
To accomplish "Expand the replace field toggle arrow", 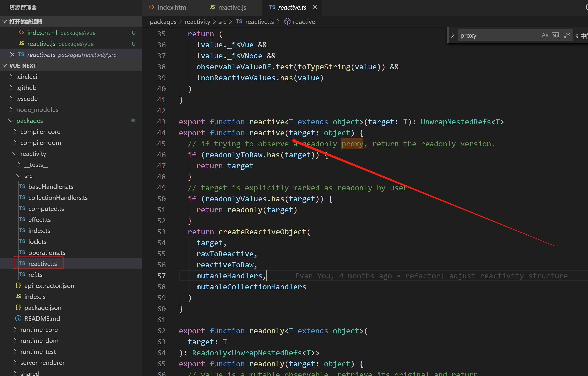I will [452, 35].
